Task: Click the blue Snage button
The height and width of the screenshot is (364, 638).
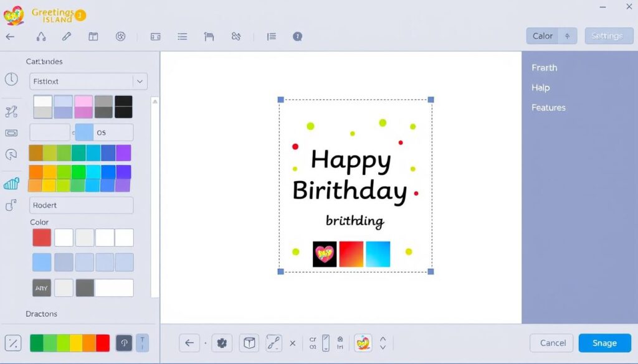Action: pyautogui.click(x=604, y=343)
